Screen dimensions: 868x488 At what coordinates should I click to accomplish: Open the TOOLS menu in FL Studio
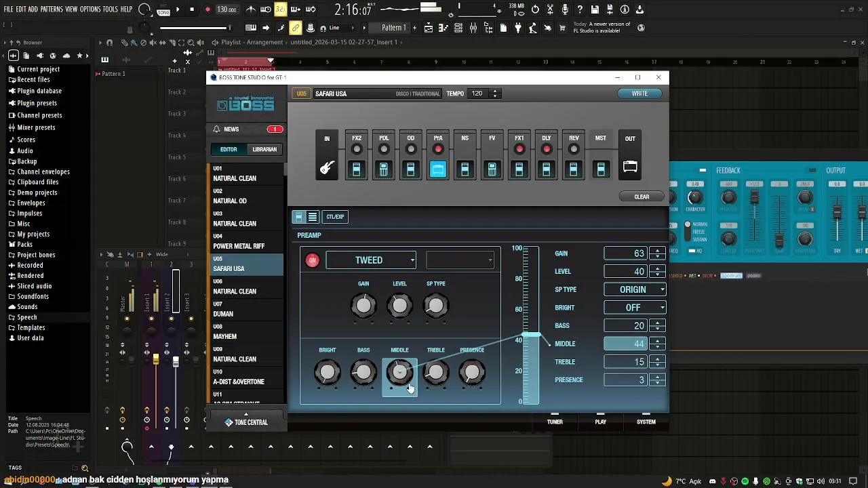(111, 9)
